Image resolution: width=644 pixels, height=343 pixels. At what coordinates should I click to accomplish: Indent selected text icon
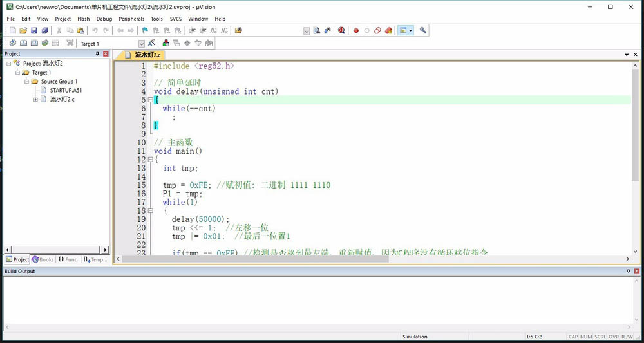[192, 30]
